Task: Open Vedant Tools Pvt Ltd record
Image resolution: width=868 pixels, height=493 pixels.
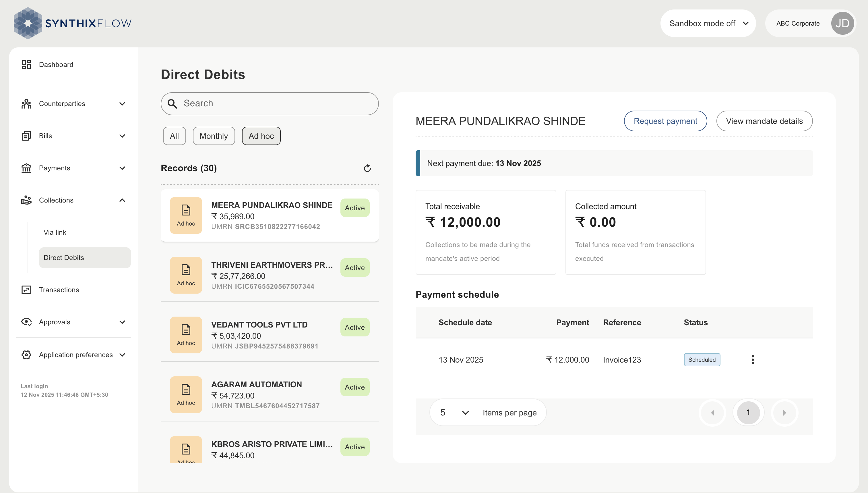Action: (270, 335)
